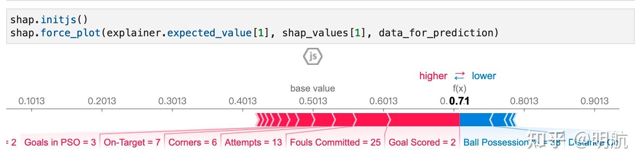
Task: Click the large blue Ball Possession bar segment
Action: coord(475,120)
